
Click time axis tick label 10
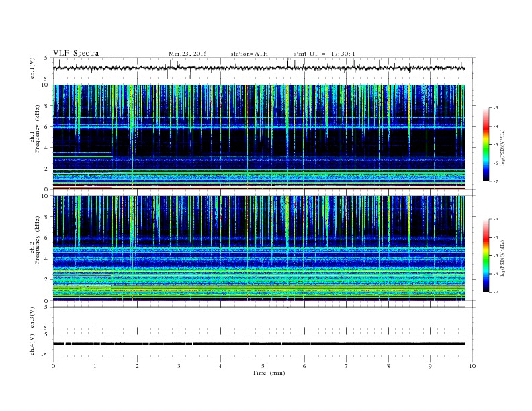[x=472, y=366]
